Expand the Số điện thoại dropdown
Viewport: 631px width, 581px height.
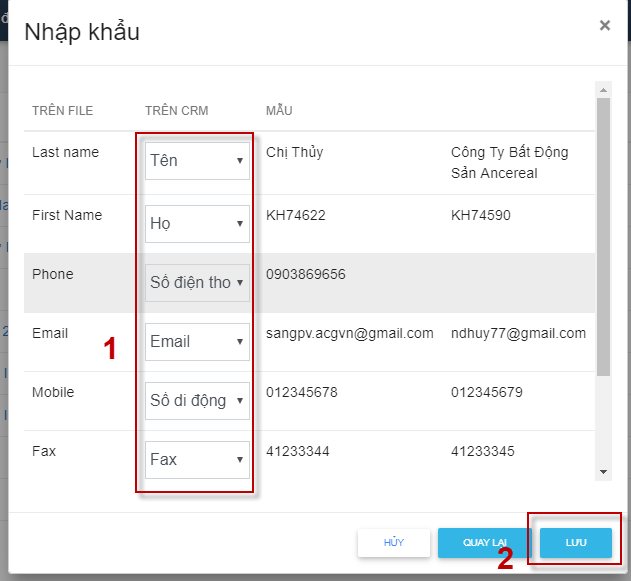(x=197, y=283)
